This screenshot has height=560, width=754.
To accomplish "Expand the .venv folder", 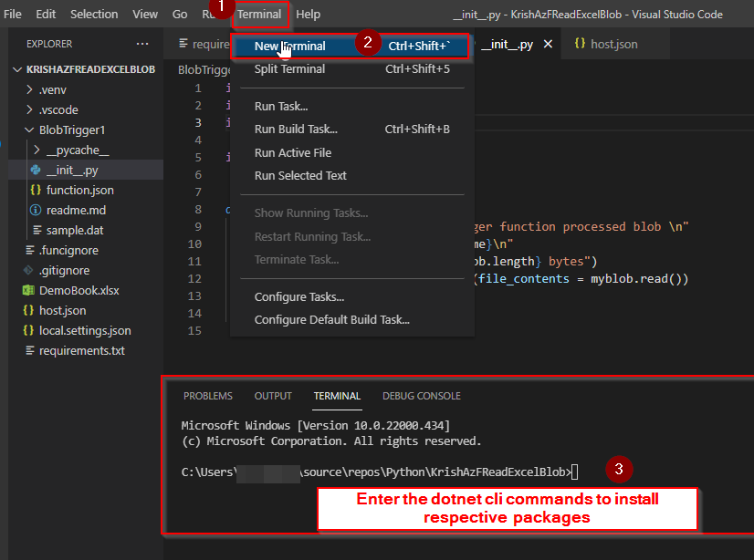I will coord(29,89).
